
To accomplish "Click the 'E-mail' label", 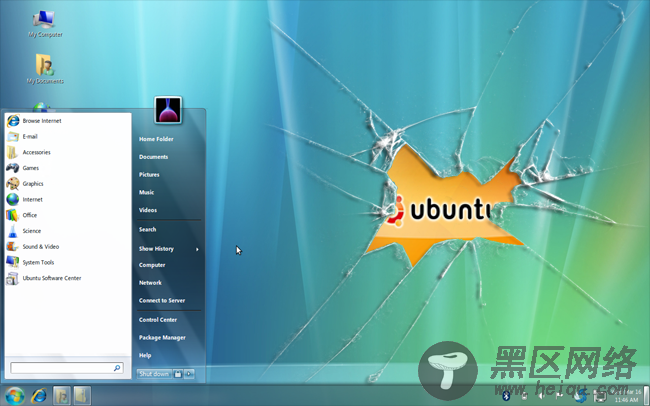I will (30, 137).
